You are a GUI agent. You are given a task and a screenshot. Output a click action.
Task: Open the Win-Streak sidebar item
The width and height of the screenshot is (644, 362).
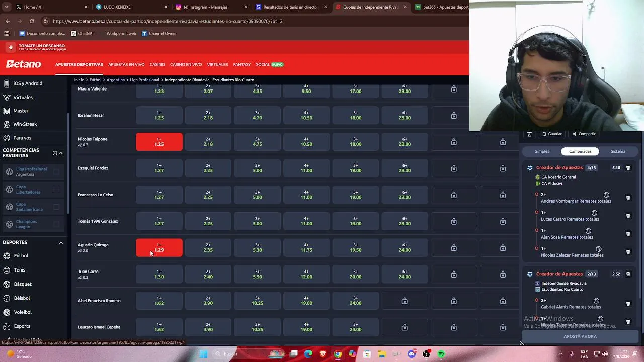click(25, 124)
